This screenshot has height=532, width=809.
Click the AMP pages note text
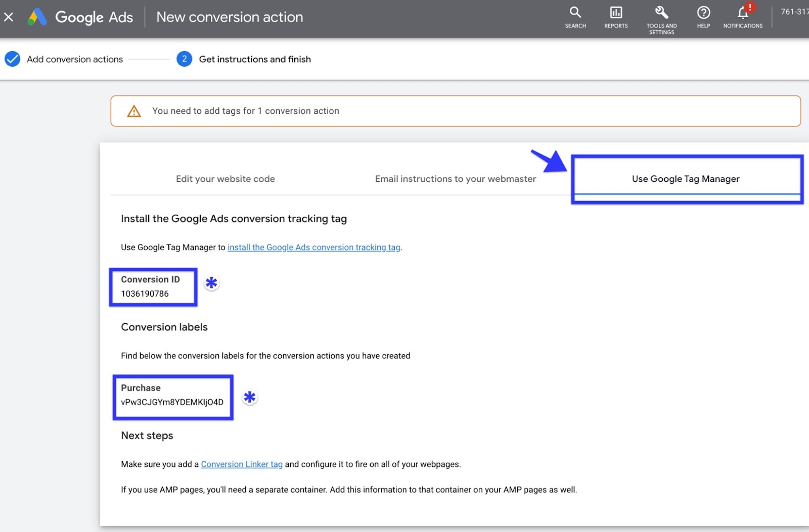(x=349, y=490)
